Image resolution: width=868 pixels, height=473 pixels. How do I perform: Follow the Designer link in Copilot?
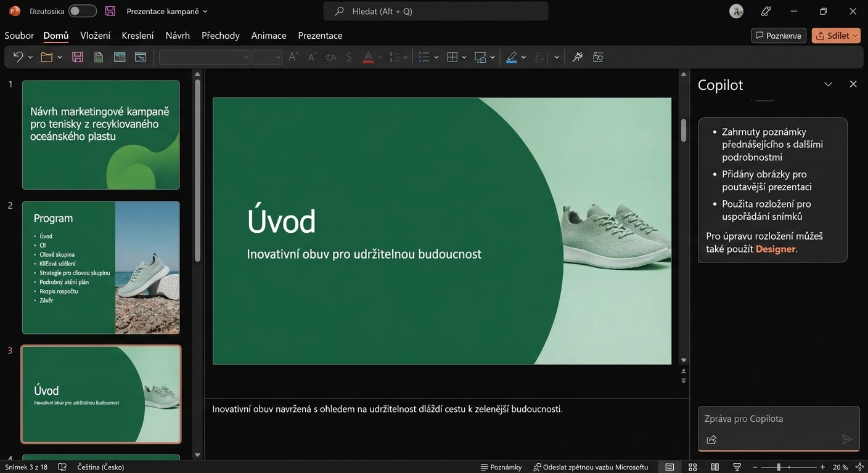776,249
